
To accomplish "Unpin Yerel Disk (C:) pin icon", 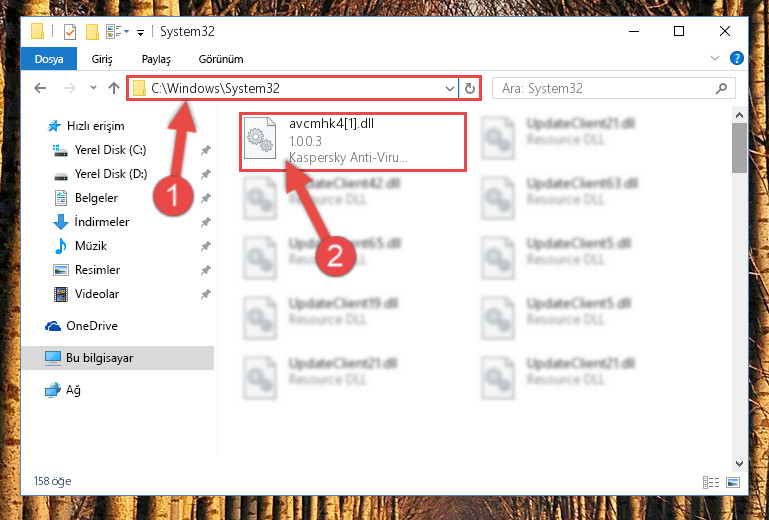I will point(205,150).
